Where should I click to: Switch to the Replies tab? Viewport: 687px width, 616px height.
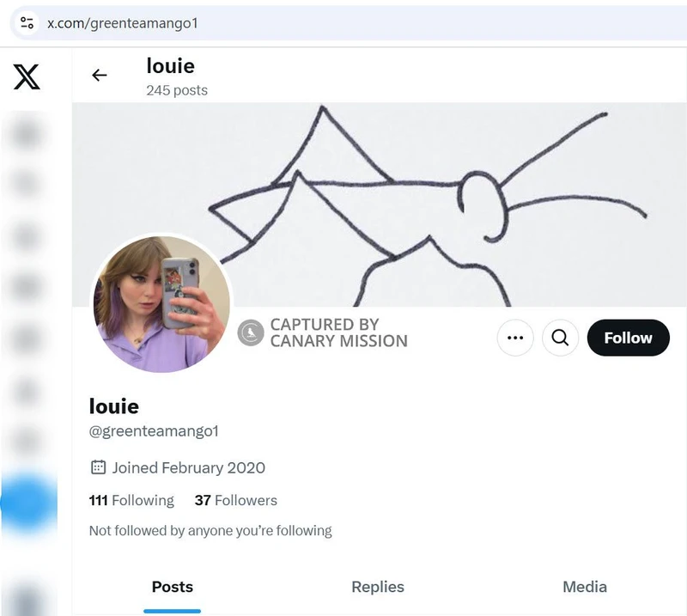tap(378, 587)
